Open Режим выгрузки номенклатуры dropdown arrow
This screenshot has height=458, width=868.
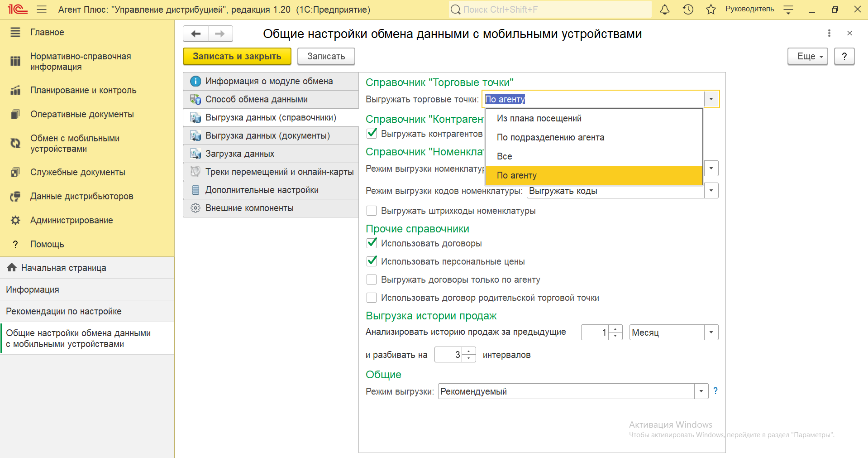coord(711,169)
